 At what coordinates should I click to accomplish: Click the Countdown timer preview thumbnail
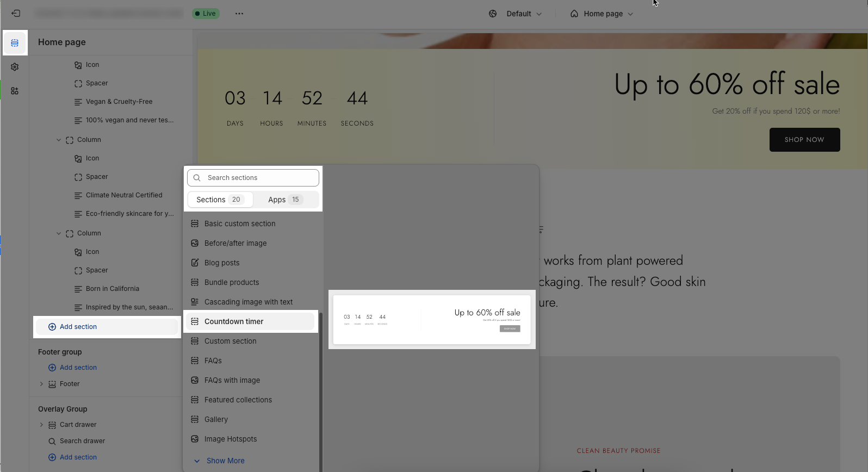tap(432, 320)
